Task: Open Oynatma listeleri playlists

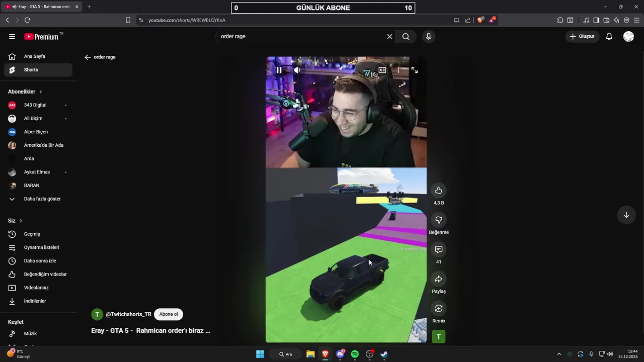Action: (x=38, y=247)
